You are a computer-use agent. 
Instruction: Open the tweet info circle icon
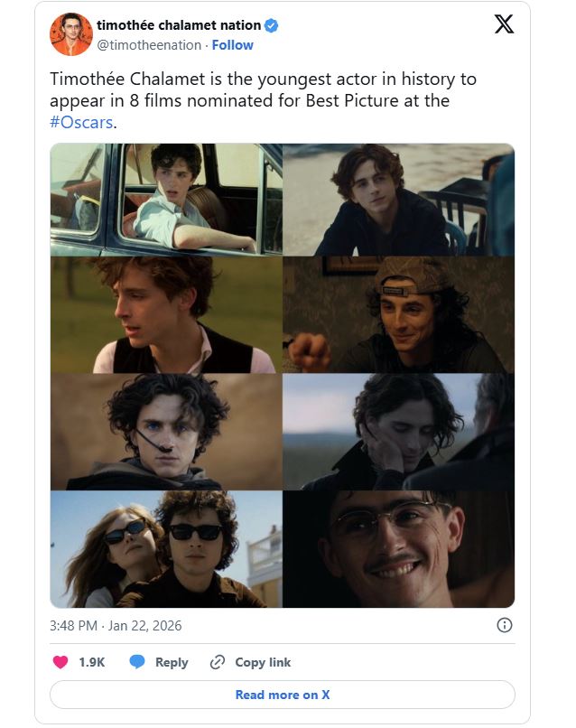coord(505,625)
